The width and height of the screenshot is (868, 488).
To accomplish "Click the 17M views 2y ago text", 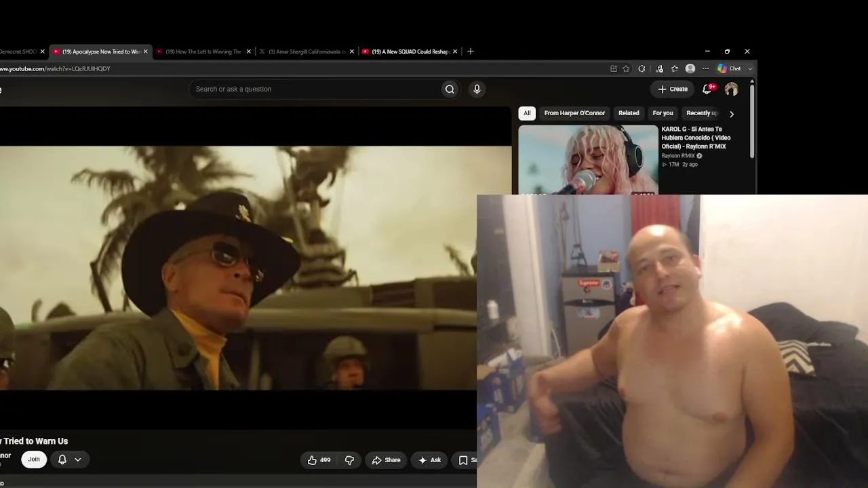I will [679, 165].
